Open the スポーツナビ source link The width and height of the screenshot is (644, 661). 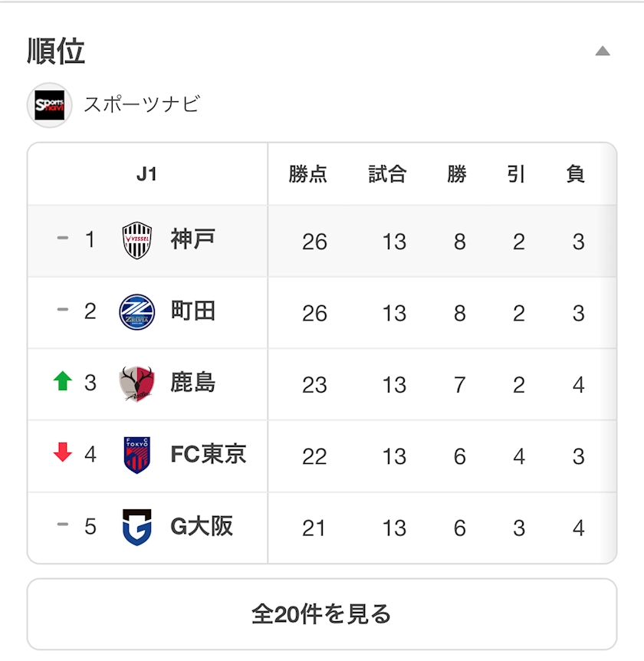[x=142, y=104]
